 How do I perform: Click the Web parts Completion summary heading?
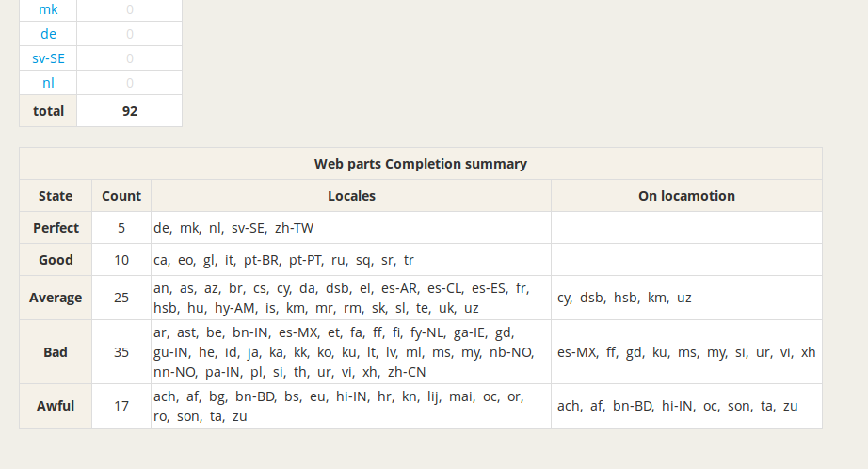[x=420, y=164]
